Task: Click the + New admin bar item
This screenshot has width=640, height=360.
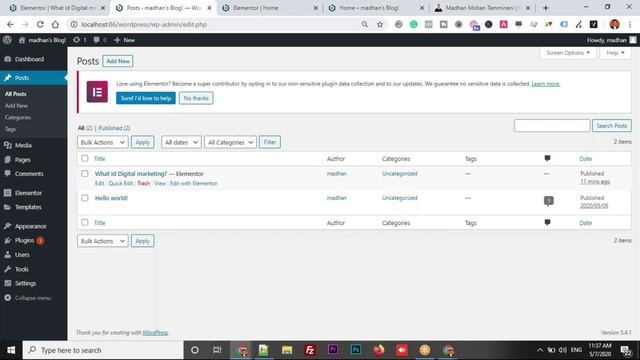Action: coord(124,40)
